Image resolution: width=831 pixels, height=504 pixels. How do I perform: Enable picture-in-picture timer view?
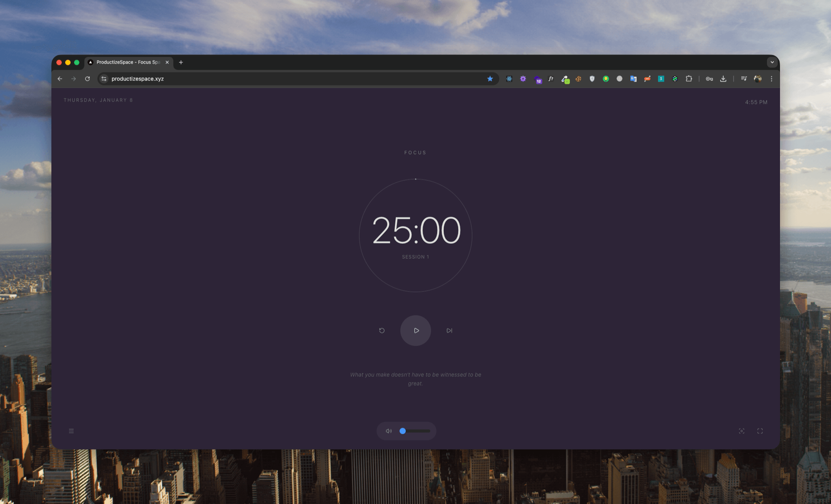tap(742, 431)
